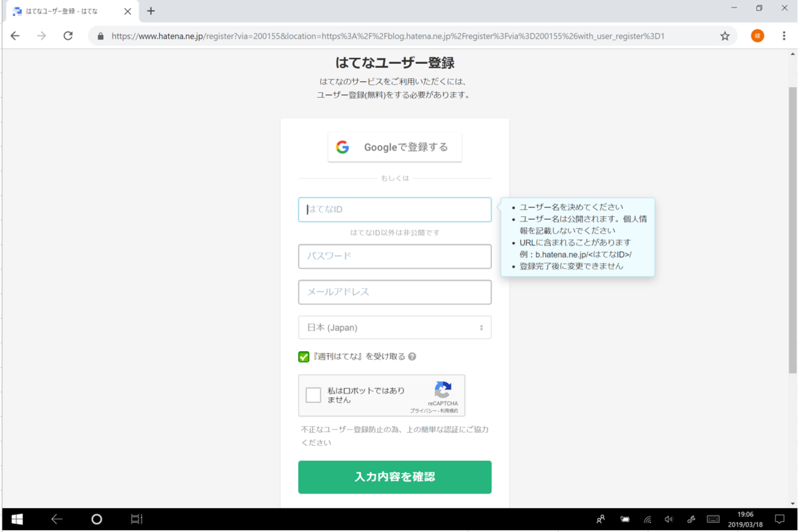The image size is (798, 532).
Task: Open a new tab with the plus button
Action: 151,11
